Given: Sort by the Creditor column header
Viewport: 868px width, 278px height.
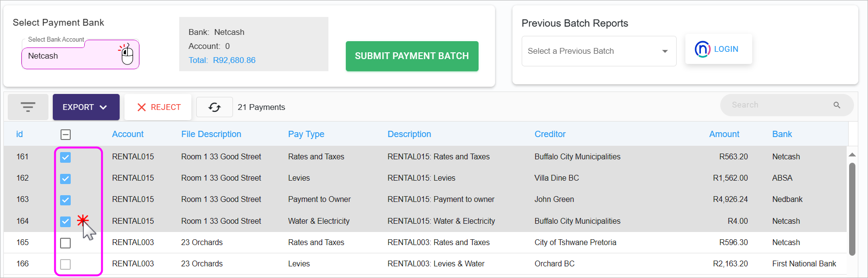Looking at the screenshot, I should point(550,134).
